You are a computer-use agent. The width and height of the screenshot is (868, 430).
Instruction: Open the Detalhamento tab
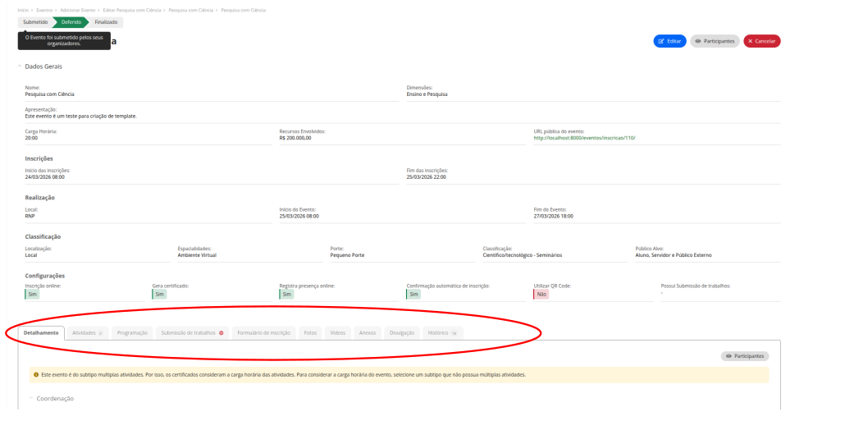pos(41,333)
